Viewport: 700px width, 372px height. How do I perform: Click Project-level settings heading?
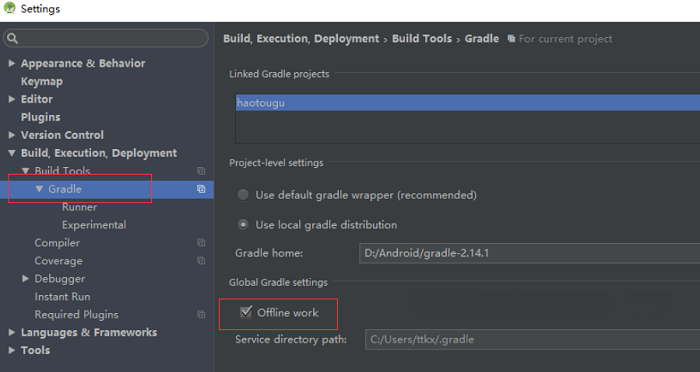(276, 163)
